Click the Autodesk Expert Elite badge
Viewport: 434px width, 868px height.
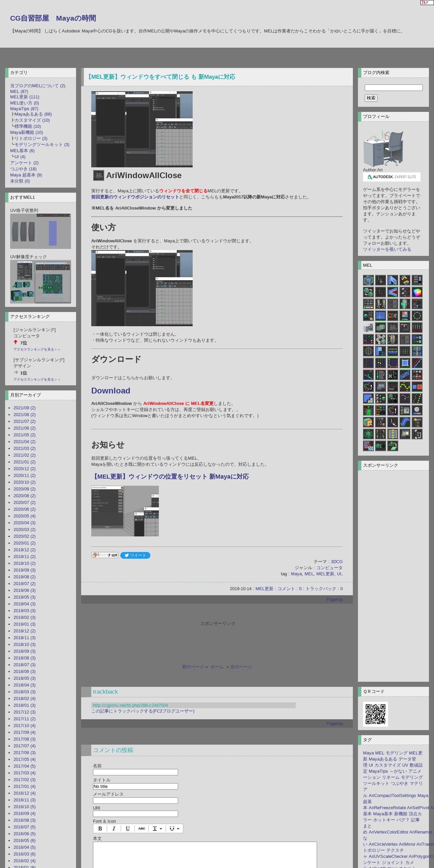tap(392, 177)
